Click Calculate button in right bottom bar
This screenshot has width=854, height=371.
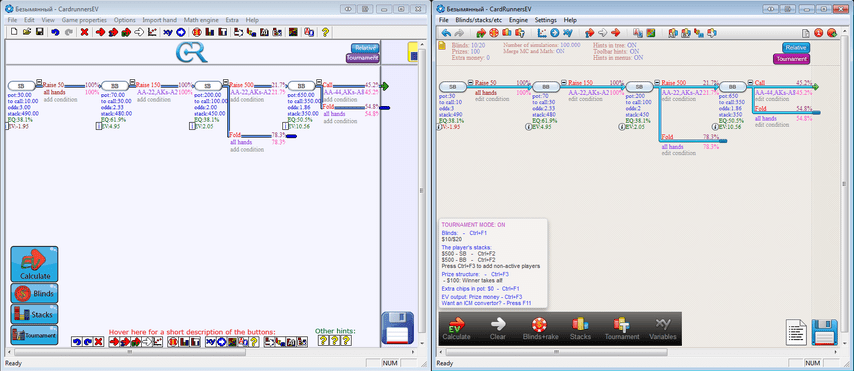click(x=456, y=329)
